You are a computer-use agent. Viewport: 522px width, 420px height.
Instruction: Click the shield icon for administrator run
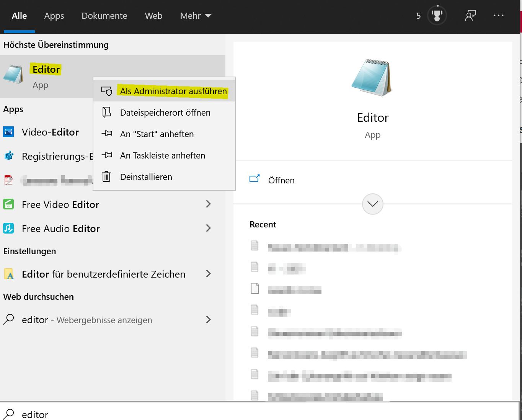tap(106, 91)
